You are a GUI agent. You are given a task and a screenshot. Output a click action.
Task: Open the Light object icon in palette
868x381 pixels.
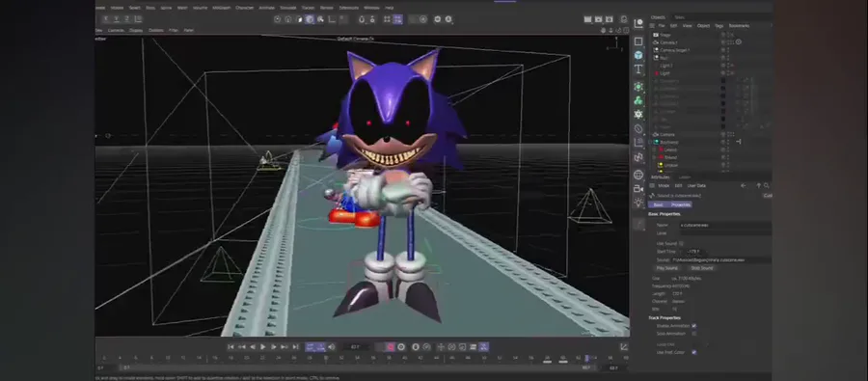coord(638,203)
